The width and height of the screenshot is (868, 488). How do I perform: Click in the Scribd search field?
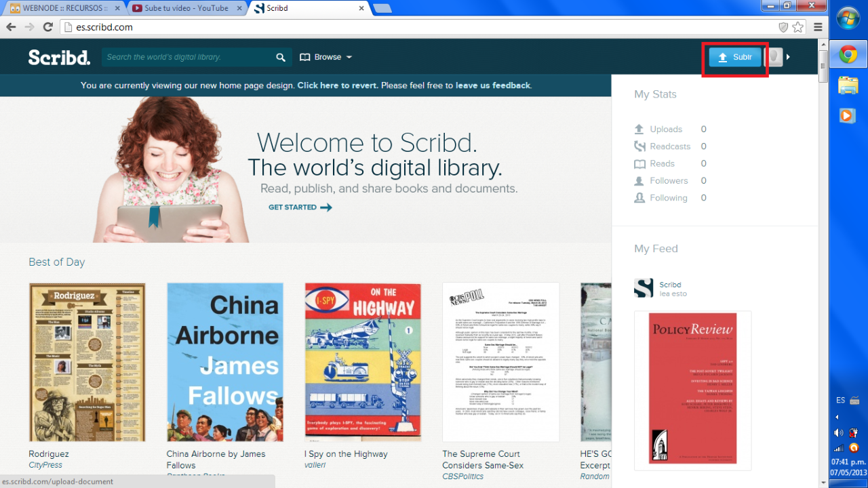click(x=186, y=58)
